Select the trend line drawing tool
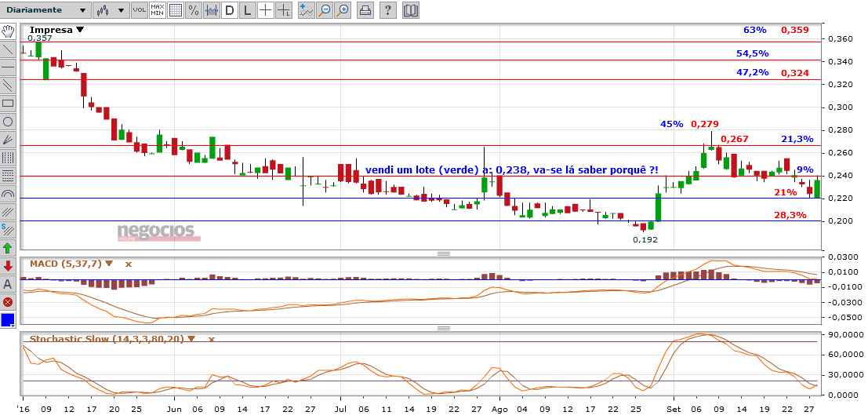868x419 pixels. (x=8, y=49)
